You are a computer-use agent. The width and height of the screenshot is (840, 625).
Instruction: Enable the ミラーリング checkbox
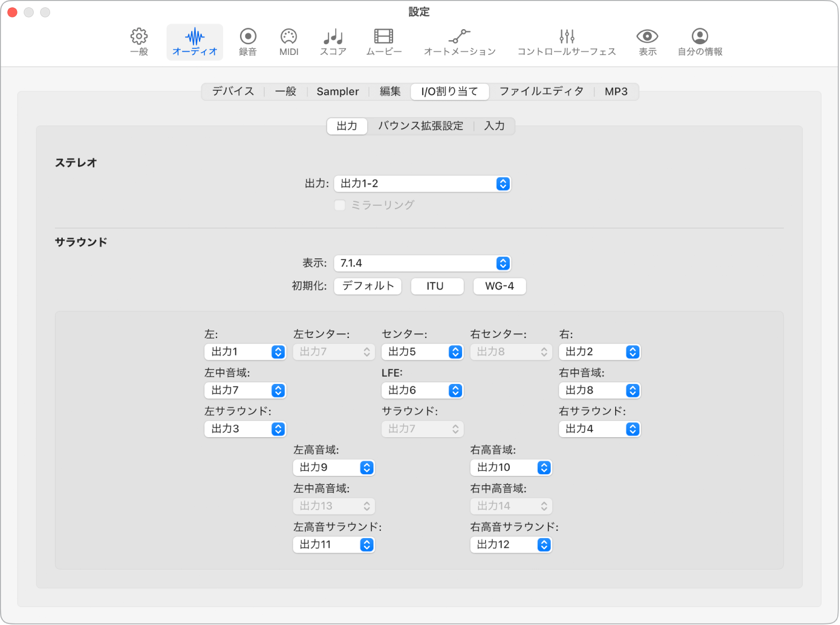tap(339, 205)
